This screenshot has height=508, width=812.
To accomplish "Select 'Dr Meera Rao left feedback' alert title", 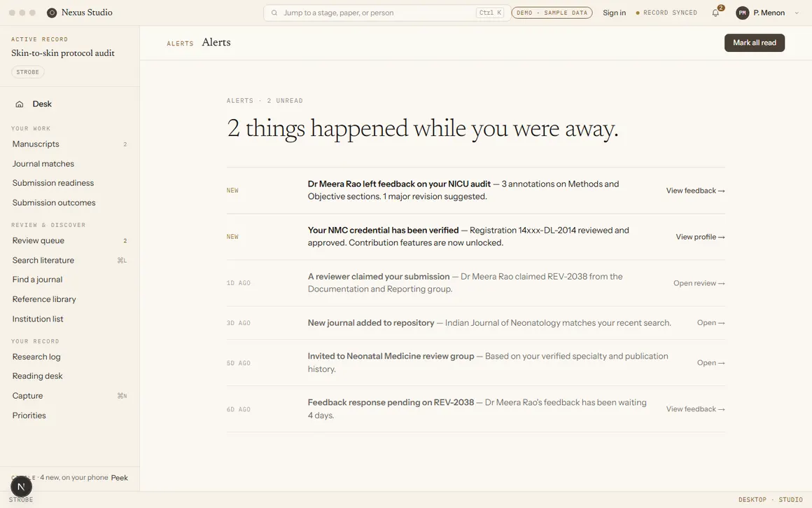I will click(399, 184).
